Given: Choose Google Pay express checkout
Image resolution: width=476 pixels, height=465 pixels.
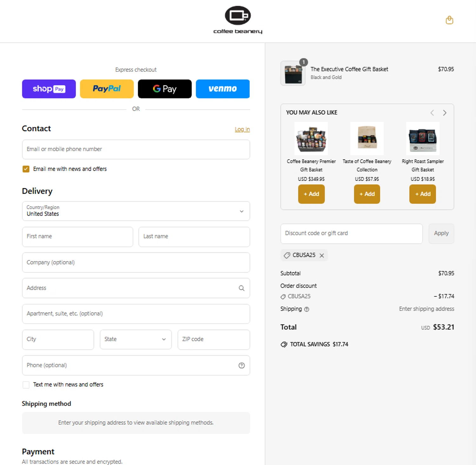Looking at the screenshot, I should click(165, 89).
